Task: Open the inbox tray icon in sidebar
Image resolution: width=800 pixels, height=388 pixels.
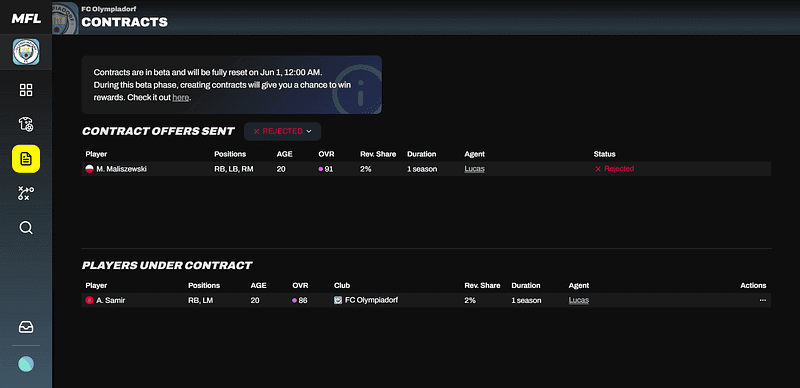Action: (x=26, y=327)
